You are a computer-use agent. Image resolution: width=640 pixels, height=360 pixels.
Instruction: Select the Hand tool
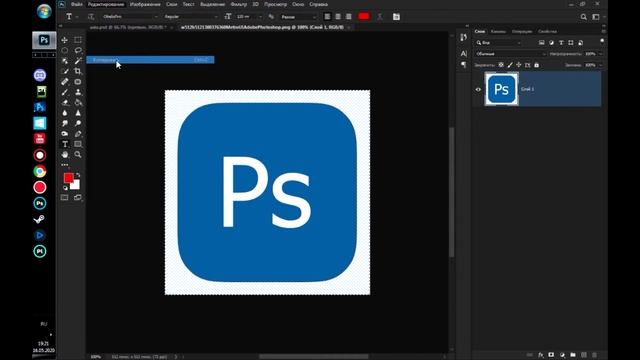pos(64,155)
